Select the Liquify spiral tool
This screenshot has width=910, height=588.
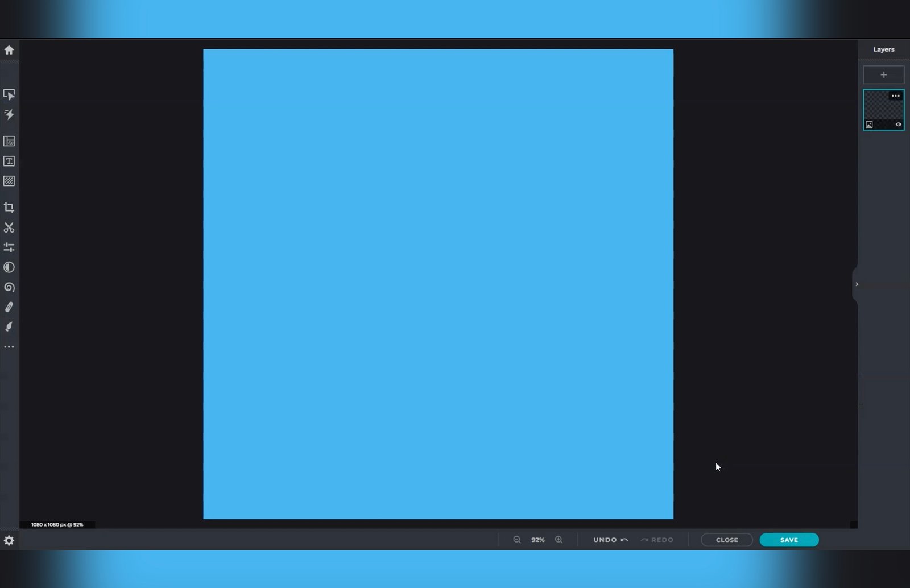tap(9, 287)
